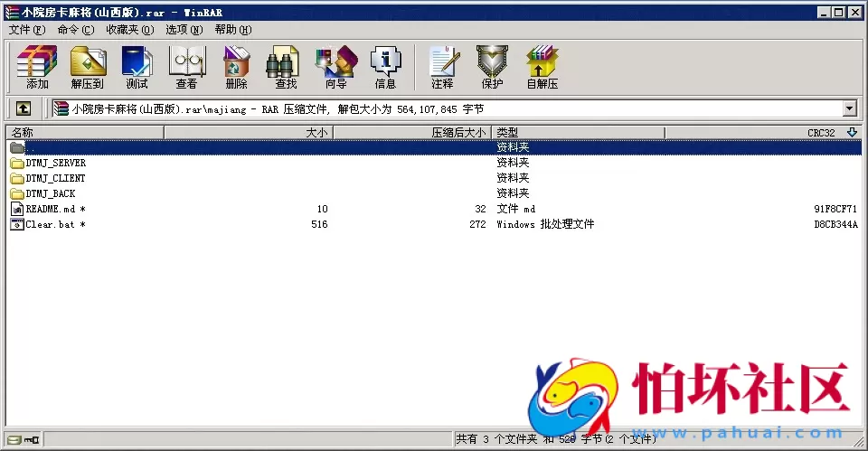Sort by the 名称 column header
868x451 pixels.
(x=85, y=132)
